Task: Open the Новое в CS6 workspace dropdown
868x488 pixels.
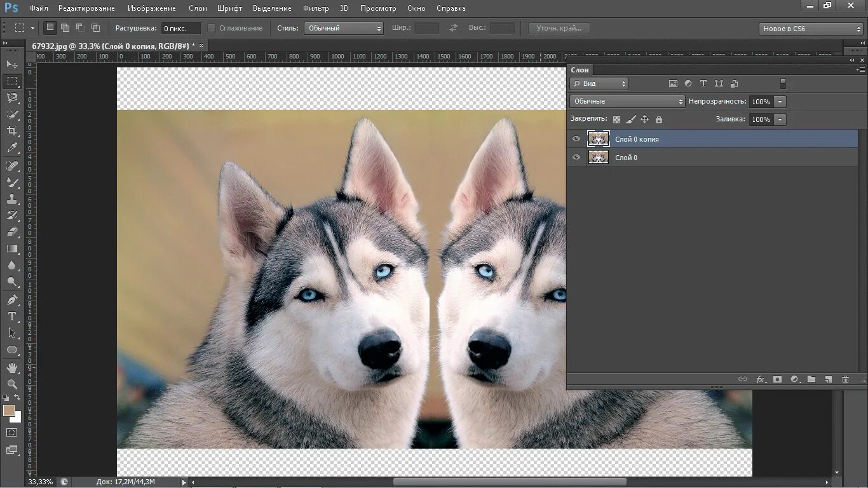Action: [811, 29]
